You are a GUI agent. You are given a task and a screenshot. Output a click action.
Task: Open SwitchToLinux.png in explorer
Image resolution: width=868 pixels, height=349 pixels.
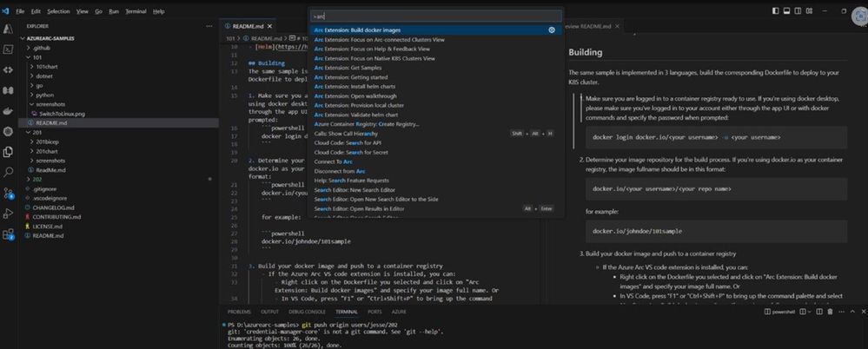[61, 114]
